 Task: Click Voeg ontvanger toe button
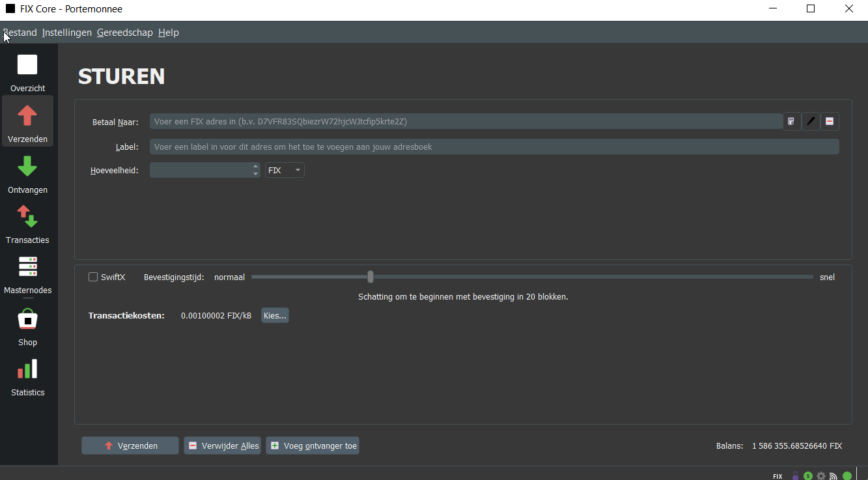[313, 445]
